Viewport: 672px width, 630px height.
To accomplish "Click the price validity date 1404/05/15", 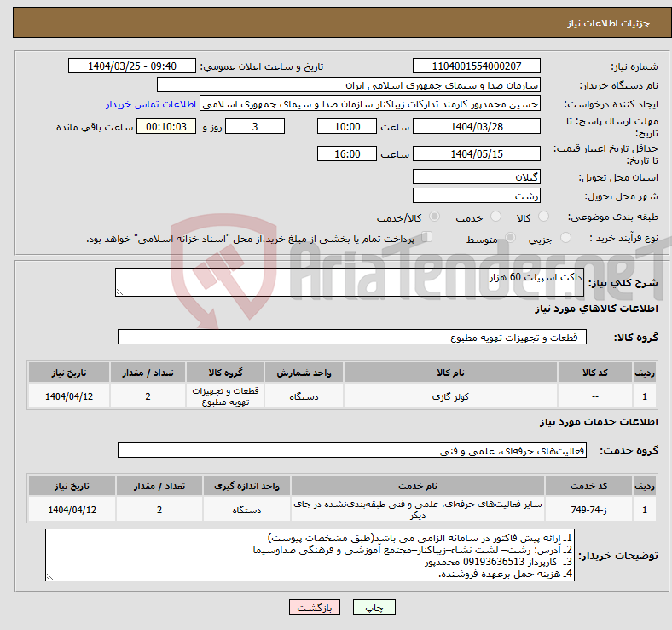I will (476, 153).
